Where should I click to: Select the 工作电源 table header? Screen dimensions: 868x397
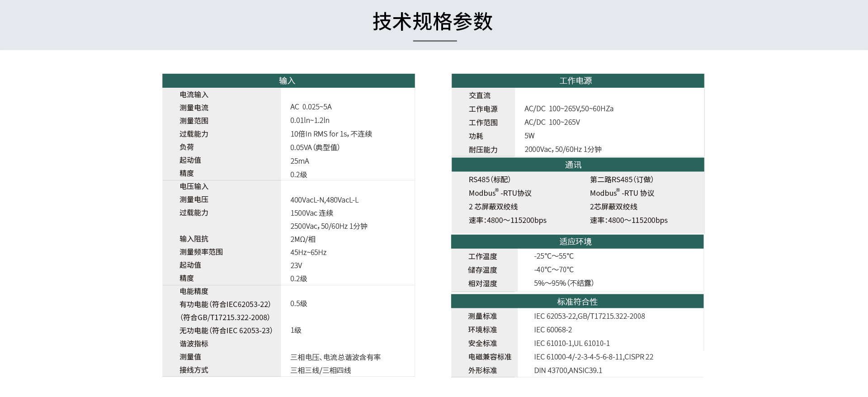[x=578, y=80]
